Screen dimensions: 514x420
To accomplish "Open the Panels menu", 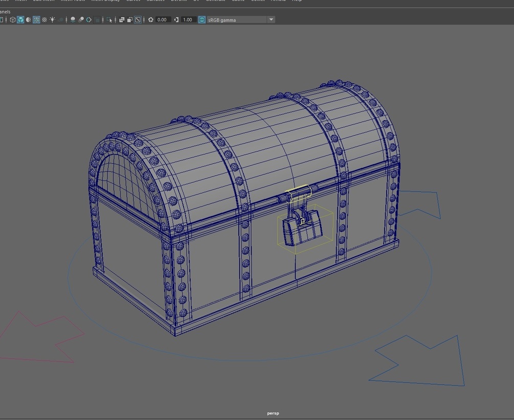I will [x=5, y=12].
